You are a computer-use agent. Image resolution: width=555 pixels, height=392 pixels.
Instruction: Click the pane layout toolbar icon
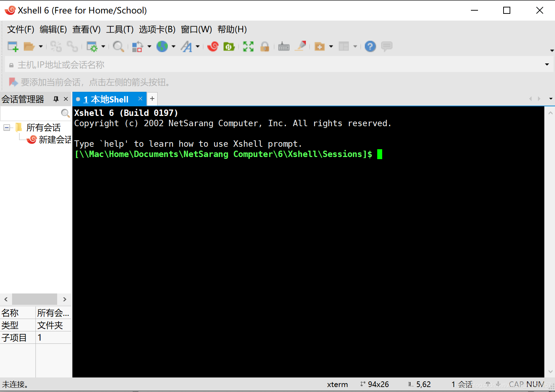[x=344, y=46]
